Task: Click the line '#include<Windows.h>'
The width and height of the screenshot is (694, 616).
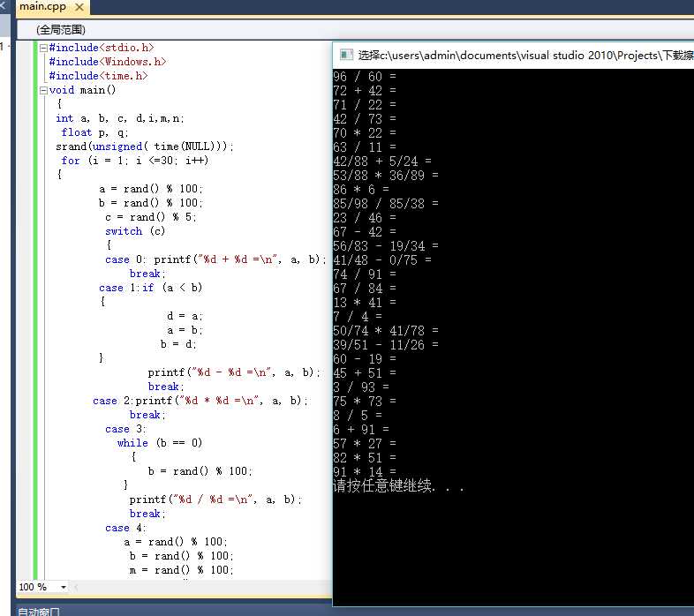Action: coord(108,62)
